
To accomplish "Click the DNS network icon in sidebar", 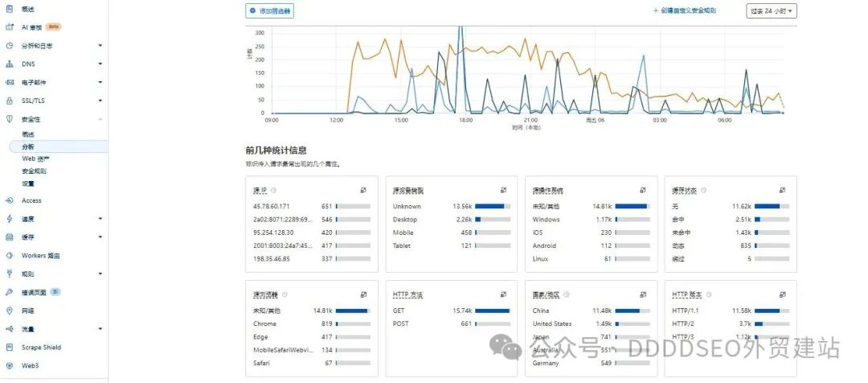I will 10,64.
